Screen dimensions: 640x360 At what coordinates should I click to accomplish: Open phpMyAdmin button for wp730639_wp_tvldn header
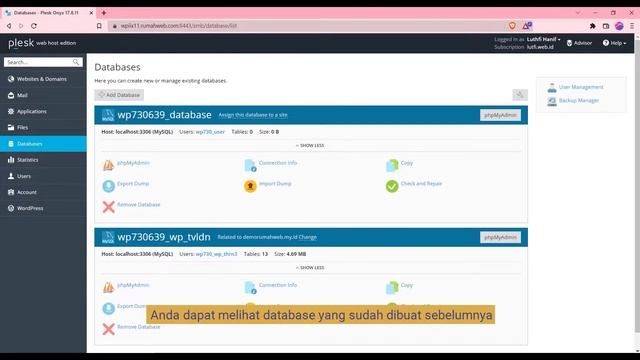(500, 237)
